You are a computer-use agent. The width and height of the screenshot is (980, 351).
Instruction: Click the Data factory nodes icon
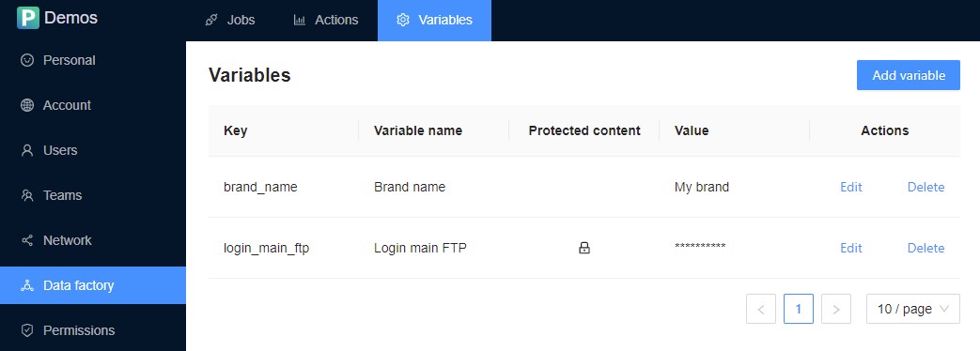coord(27,285)
